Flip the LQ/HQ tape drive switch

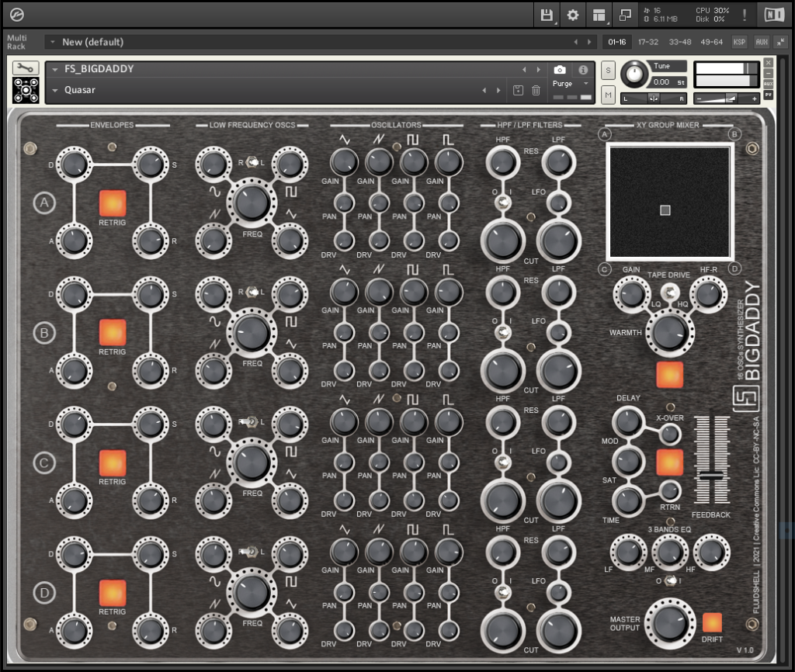click(x=670, y=293)
